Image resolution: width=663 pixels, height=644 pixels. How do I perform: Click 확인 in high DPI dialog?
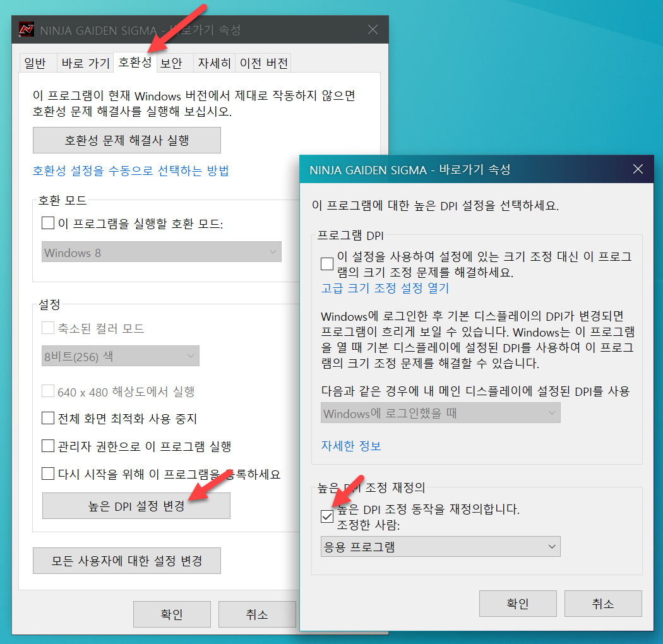(518, 604)
